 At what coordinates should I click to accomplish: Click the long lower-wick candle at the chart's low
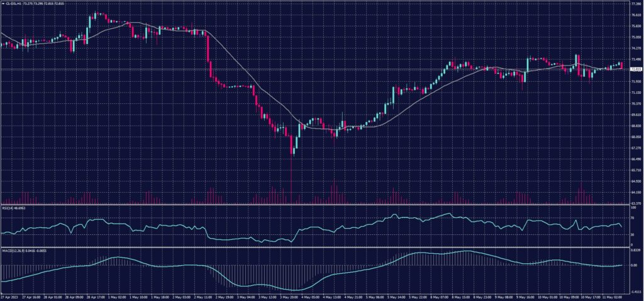point(292,151)
